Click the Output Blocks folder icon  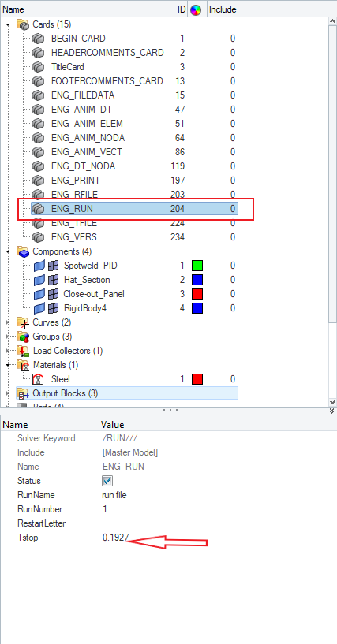(23, 394)
